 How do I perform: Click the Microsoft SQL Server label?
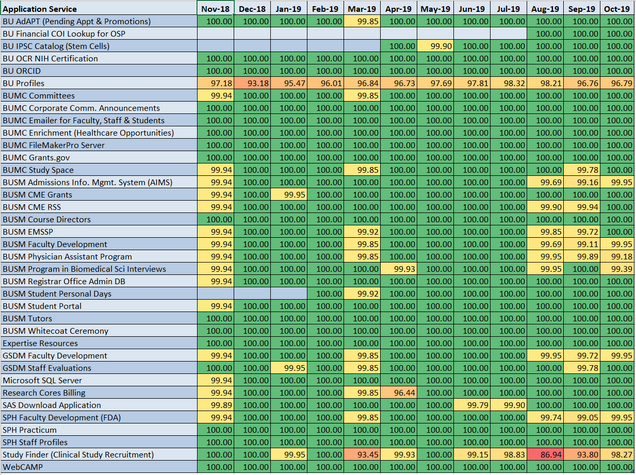point(99,380)
